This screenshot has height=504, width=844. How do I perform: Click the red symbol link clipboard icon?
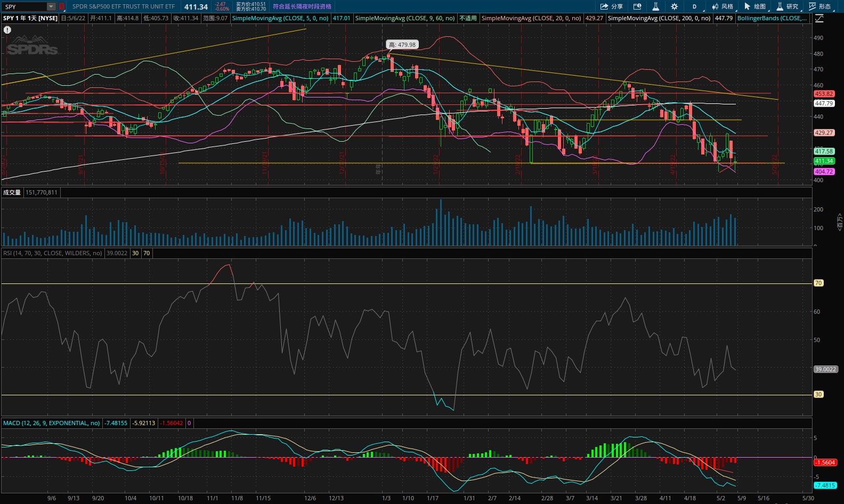(62, 6)
